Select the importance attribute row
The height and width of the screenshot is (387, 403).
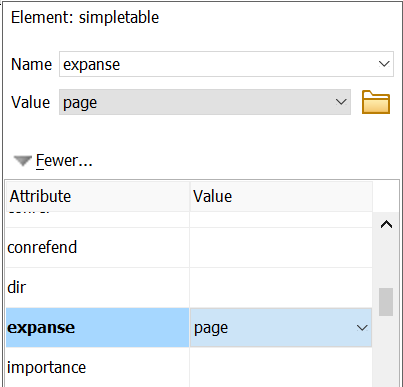coord(189,367)
